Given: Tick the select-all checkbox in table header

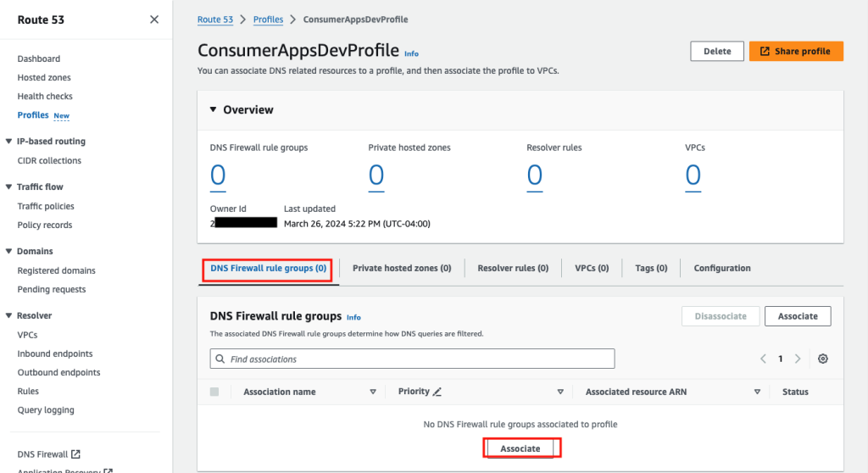Looking at the screenshot, I should tap(214, 392).
